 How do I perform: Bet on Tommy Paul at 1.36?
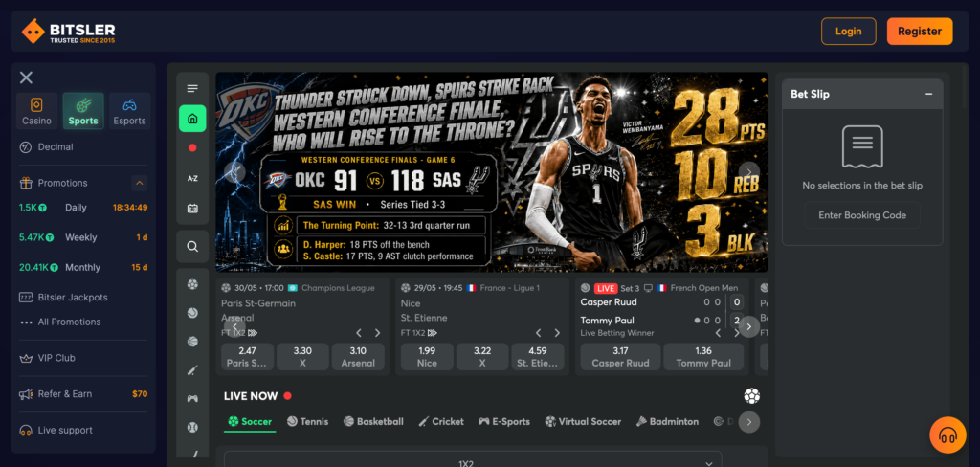tap(703, 356)
